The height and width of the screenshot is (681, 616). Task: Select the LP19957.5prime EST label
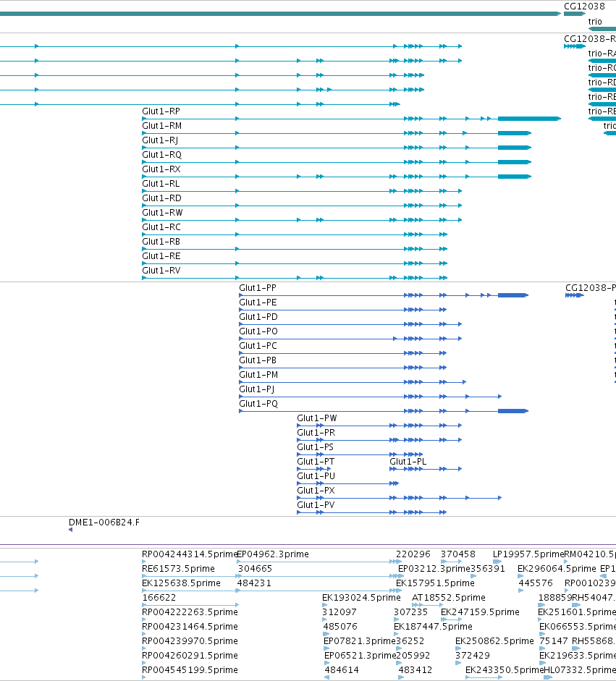pos(528,554)
